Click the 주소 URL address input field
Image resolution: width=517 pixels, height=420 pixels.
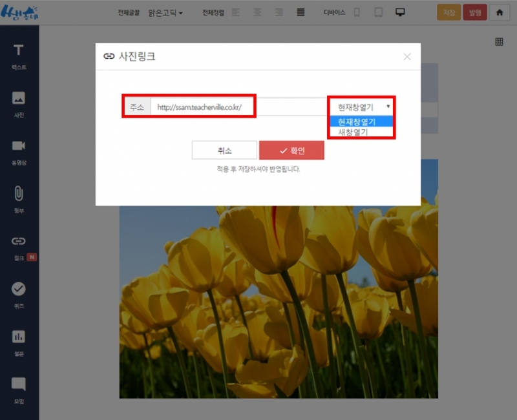point(238,107)
